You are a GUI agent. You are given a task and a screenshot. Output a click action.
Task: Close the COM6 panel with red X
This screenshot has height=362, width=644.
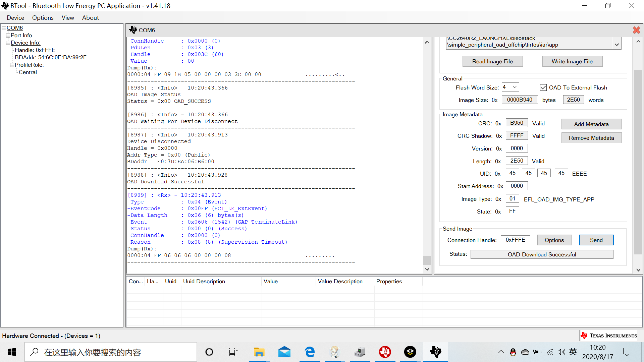636,30
